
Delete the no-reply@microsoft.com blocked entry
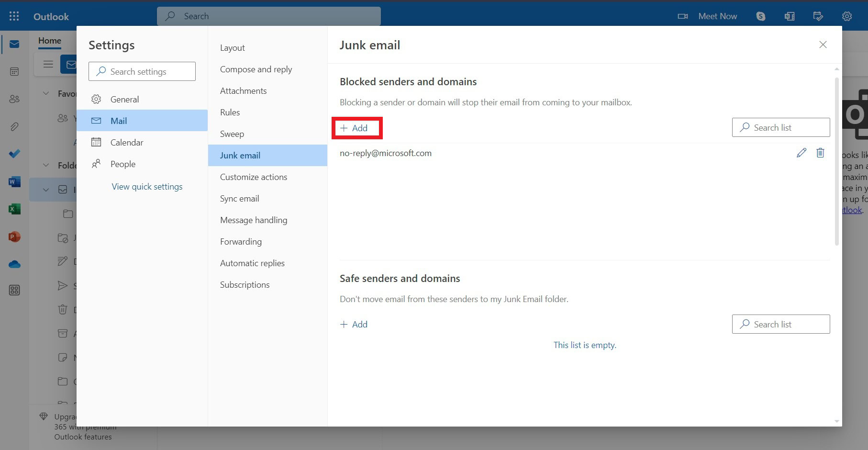820,153
